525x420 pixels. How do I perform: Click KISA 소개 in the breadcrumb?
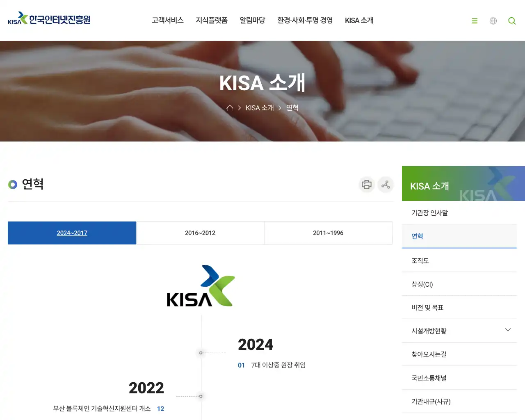point(260,108)
